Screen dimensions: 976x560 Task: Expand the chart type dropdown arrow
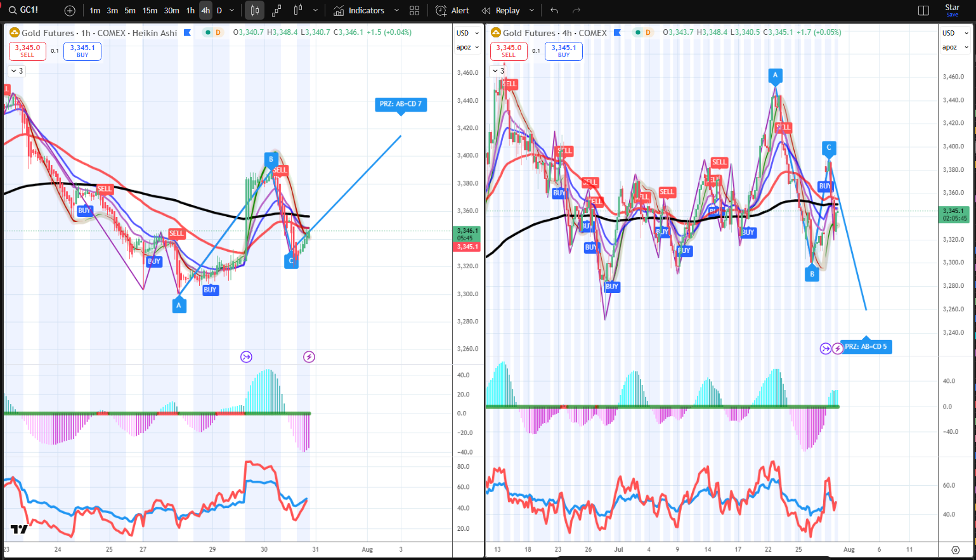(x=315, y=11)
